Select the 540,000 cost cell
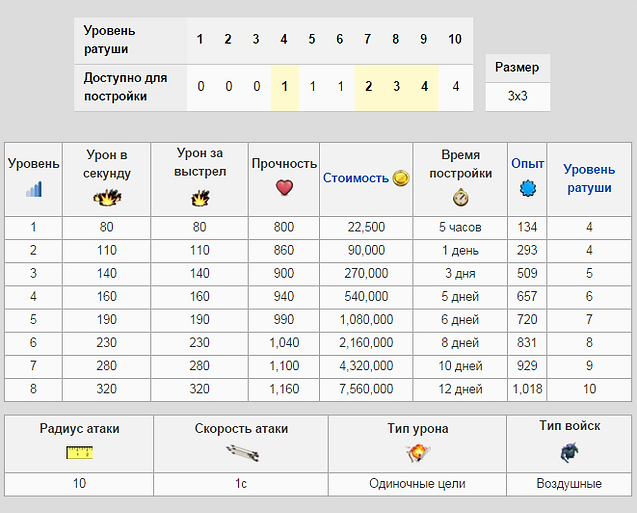The image size is (637, 513). 366,297
